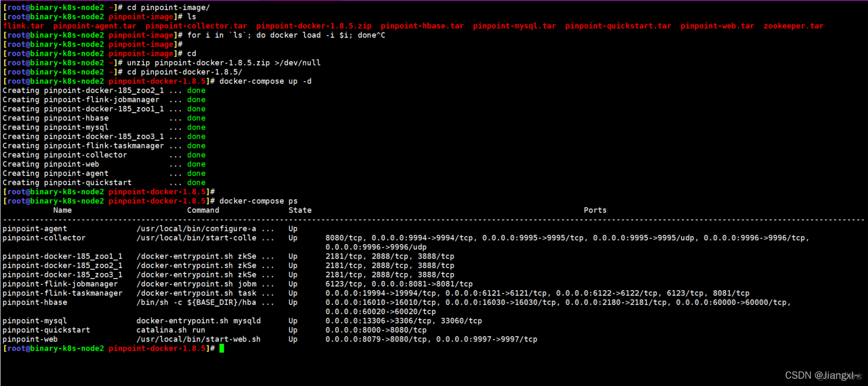Click '/docker-entrypoint.sh jobm' command cell

tap(205, 284)
